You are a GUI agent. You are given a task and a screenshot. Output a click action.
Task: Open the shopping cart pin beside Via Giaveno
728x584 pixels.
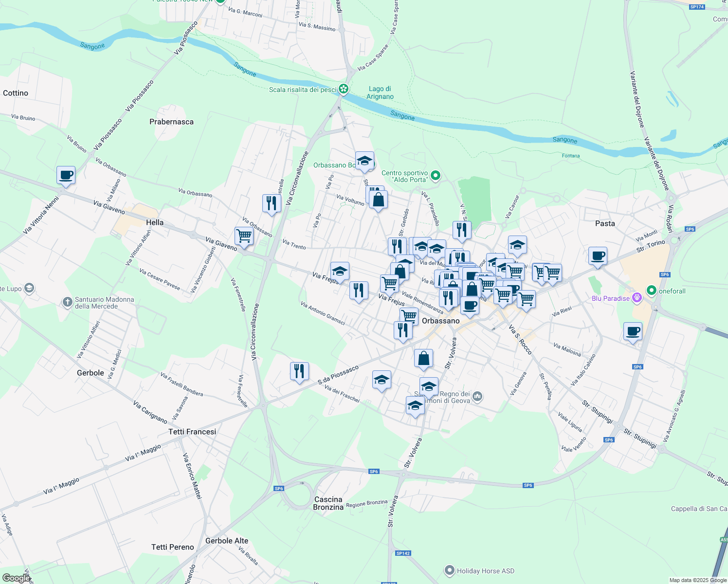click(x=243, y=237)
